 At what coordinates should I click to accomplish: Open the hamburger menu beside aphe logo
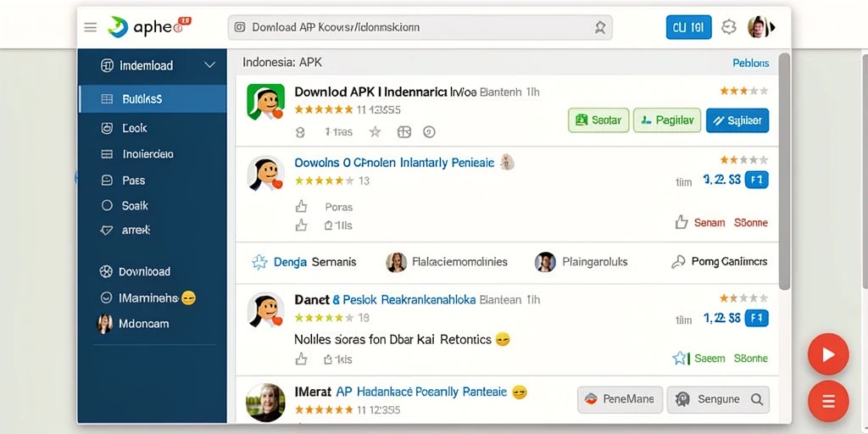point(90,27)
